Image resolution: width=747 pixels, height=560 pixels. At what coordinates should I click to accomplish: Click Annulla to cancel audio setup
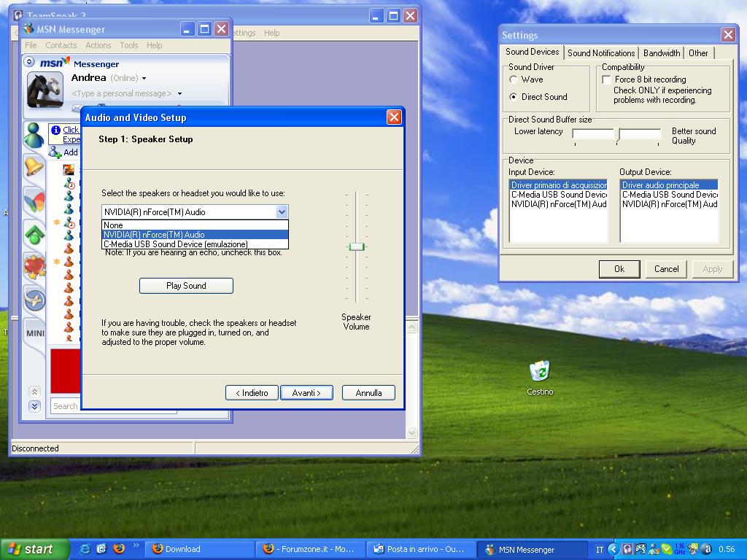click(368, 393)
